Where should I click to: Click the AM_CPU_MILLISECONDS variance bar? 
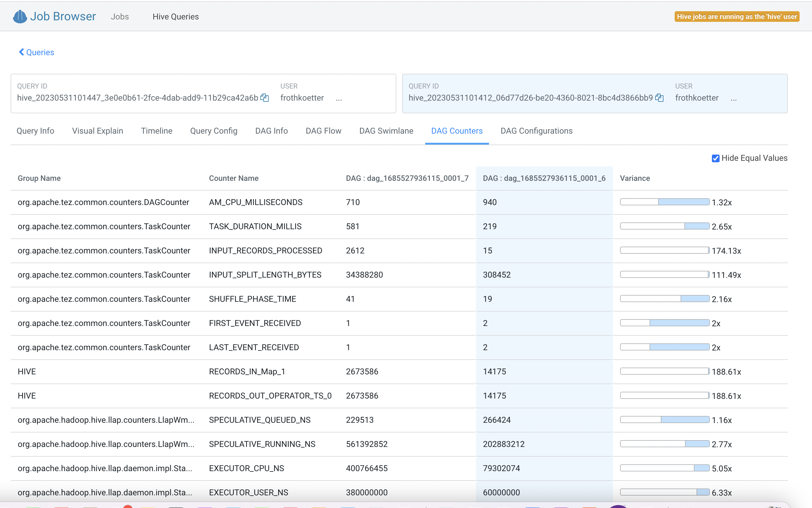[664, 202]
